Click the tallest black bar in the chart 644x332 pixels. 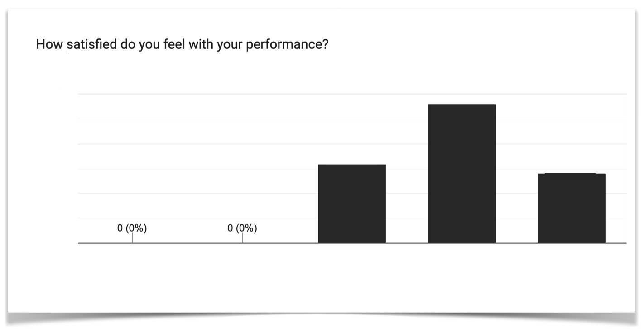click(x=461, y=174)
